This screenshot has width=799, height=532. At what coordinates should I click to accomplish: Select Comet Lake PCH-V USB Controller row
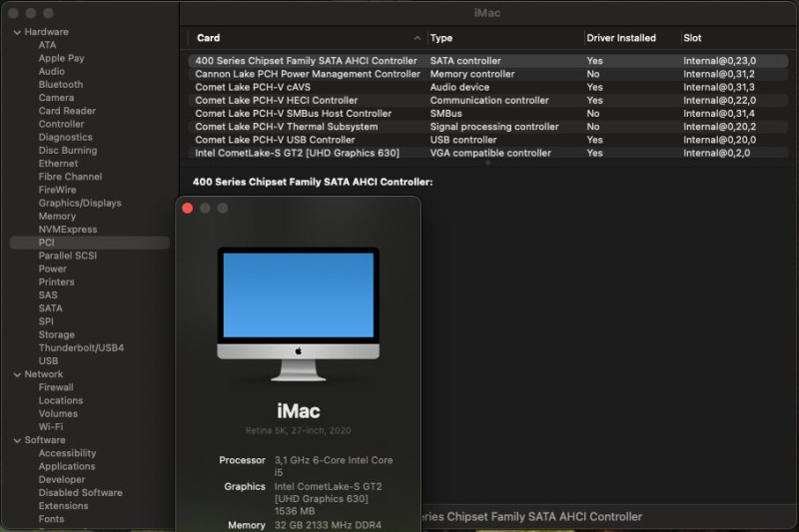coord(488,140)
